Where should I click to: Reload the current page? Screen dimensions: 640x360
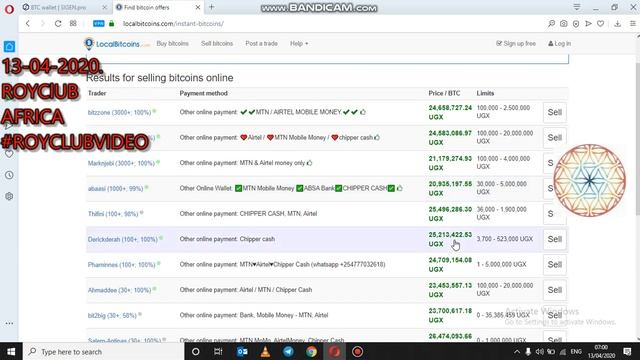pos(58,24)
